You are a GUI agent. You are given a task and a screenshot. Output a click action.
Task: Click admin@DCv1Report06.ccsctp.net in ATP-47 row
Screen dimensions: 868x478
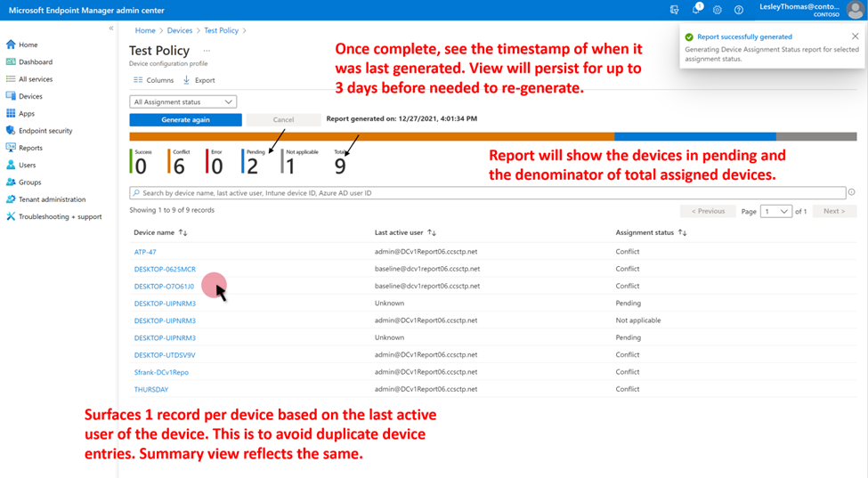[426, 252]
